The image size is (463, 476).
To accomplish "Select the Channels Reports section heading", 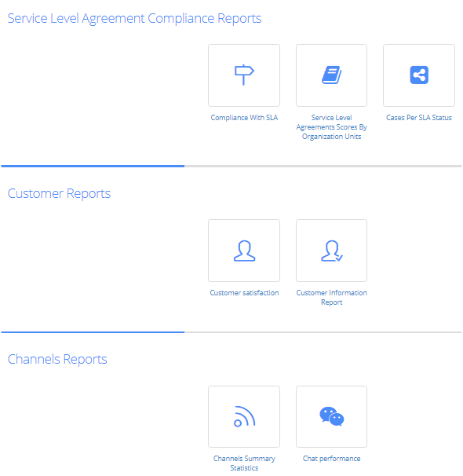I will tap(57, 360).
